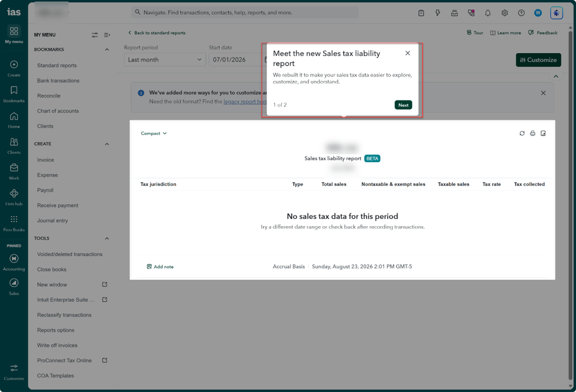The height and width of the screenshot is (392, 576).
Task: Open Receive payment
Action: tap(58, 205)
